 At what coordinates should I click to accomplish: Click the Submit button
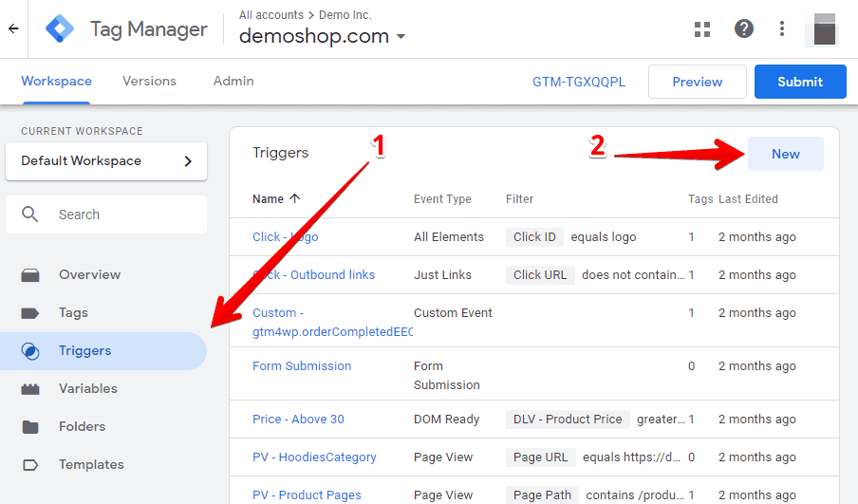click(800, 82)
